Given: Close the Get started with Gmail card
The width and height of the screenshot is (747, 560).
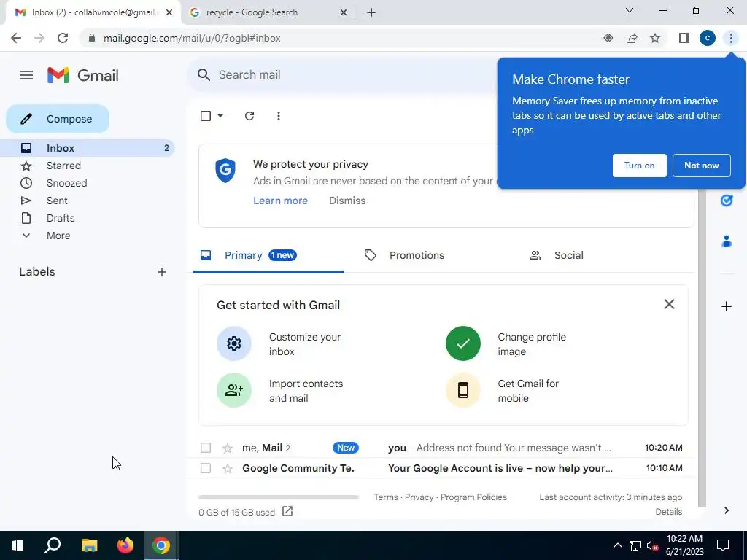Looking at the screenshot, I should click(670, 304).
